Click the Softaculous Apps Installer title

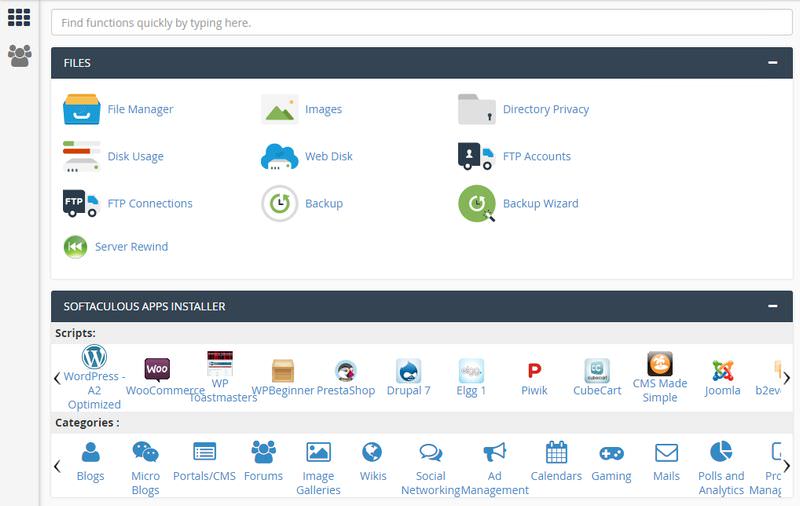(144, 306)
